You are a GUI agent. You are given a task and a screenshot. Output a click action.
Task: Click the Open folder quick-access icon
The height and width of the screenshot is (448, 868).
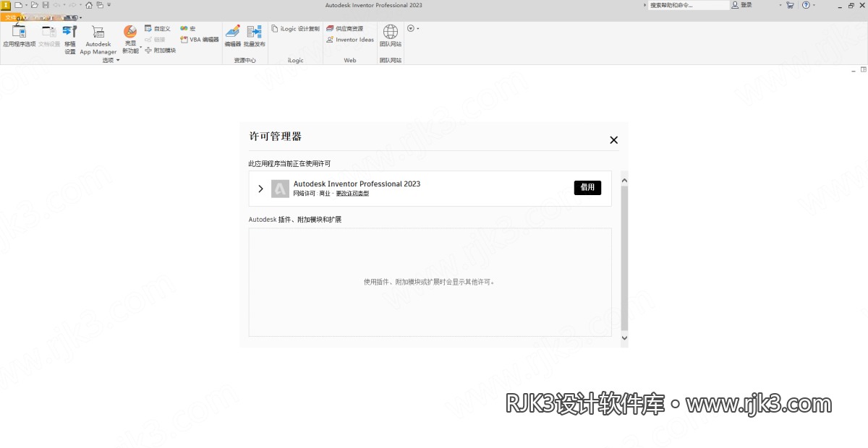coord(34,5)
